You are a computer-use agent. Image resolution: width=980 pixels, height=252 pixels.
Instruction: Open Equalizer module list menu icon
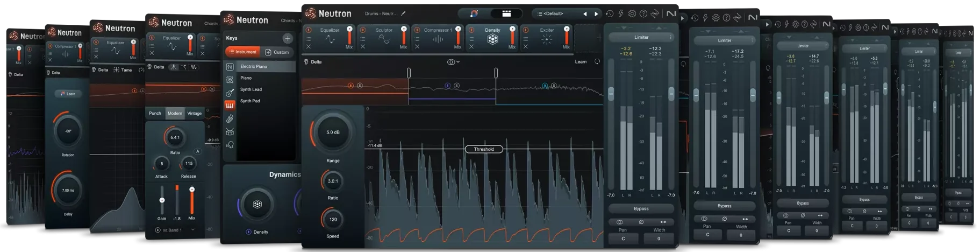tap(309, 39)
